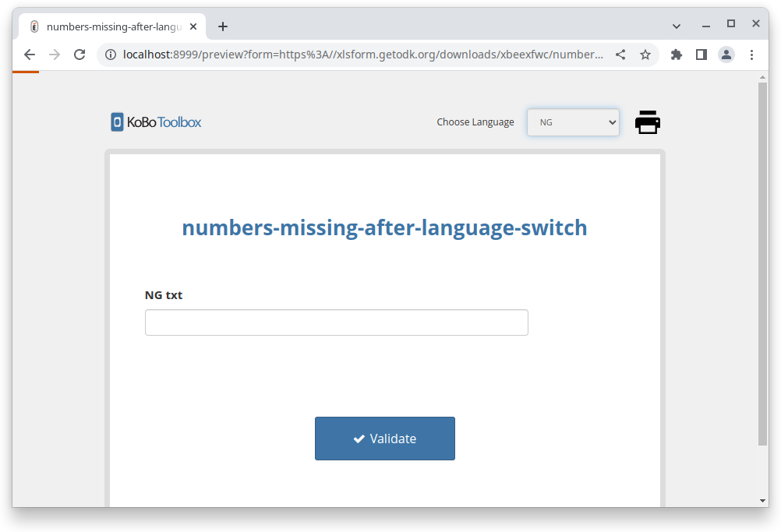Screen dimensions: 781x532
Task: Open the Chrome three-dot menu
Action: click(x=751, y=55)
